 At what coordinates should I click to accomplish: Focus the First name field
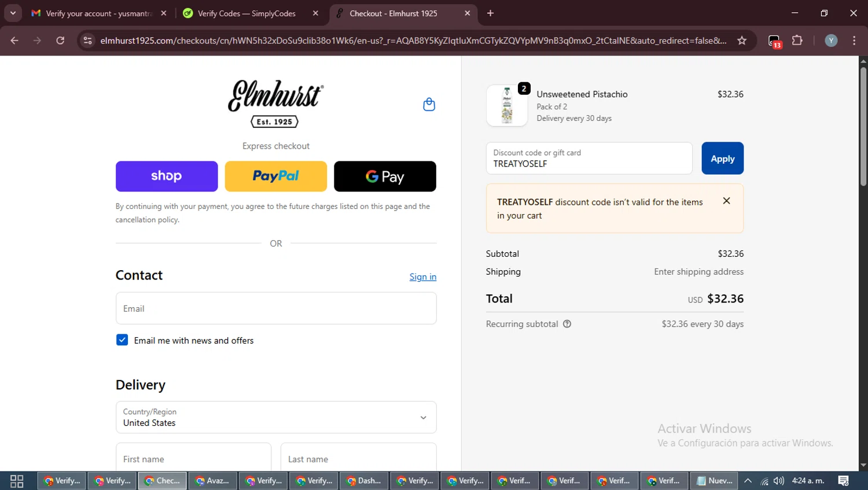[193, 458]
